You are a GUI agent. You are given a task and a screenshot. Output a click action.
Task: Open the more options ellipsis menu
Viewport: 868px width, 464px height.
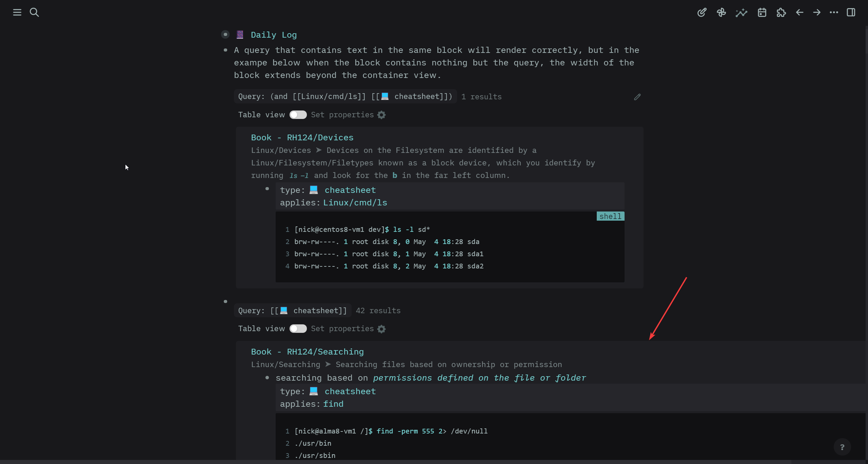tap(834, 13)
